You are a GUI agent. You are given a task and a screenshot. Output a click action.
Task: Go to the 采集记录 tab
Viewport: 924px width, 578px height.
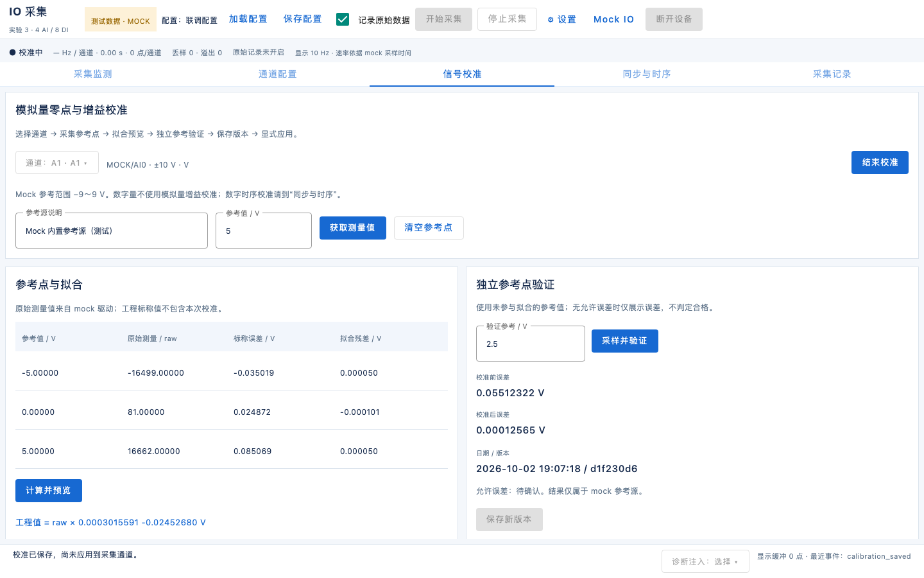(x=832, y=74)
